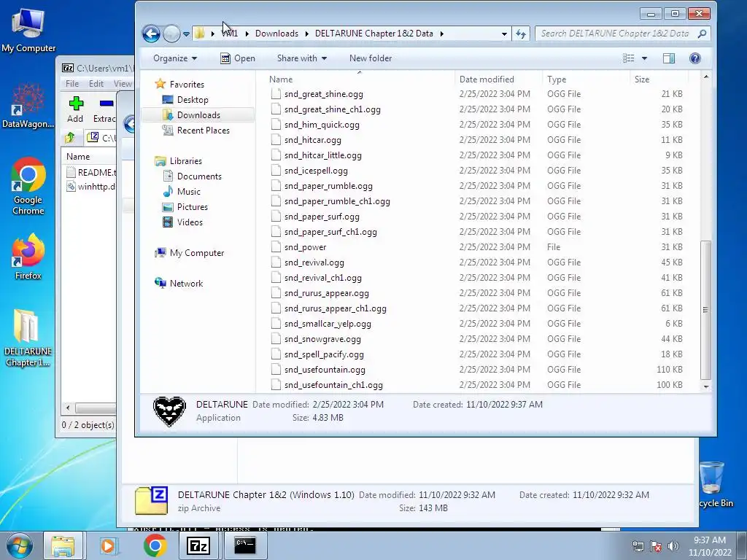747x560 pixels.
Task: Open the Videos library
Action: 190,222
